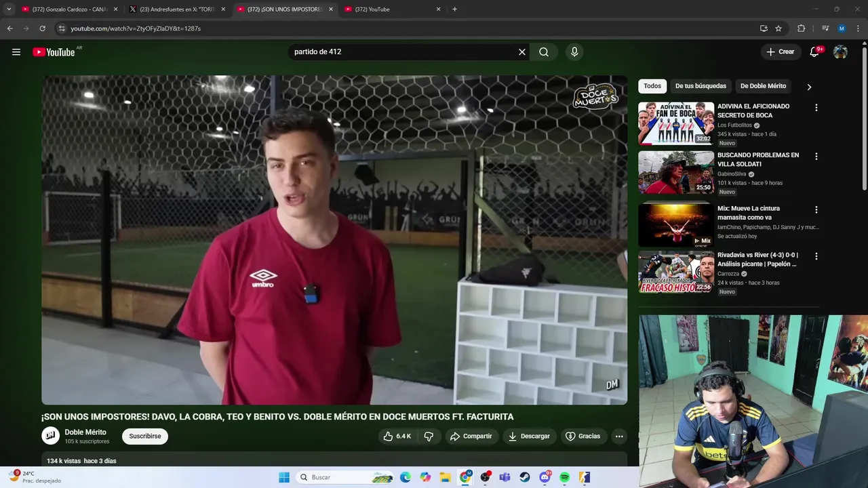This screenshot has height=488, width=868.
Task: Click the Compartir share button
Action: click(471, 436)
